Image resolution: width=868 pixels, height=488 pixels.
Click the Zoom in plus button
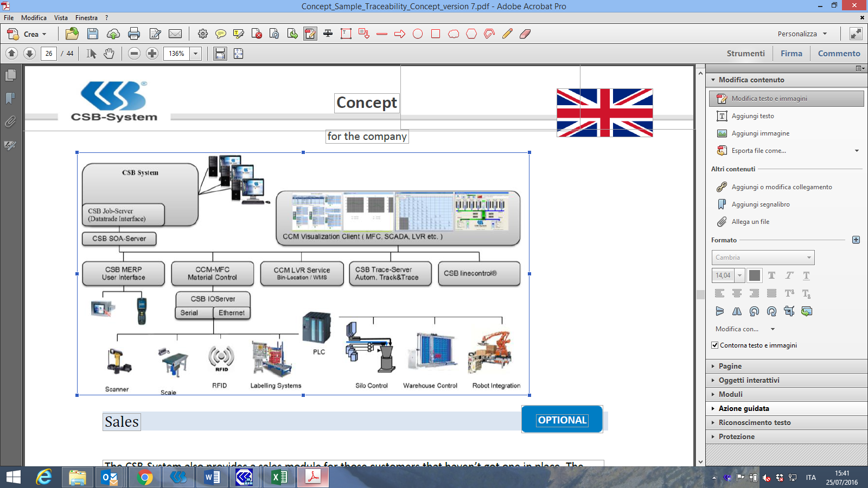click(152, 53)
